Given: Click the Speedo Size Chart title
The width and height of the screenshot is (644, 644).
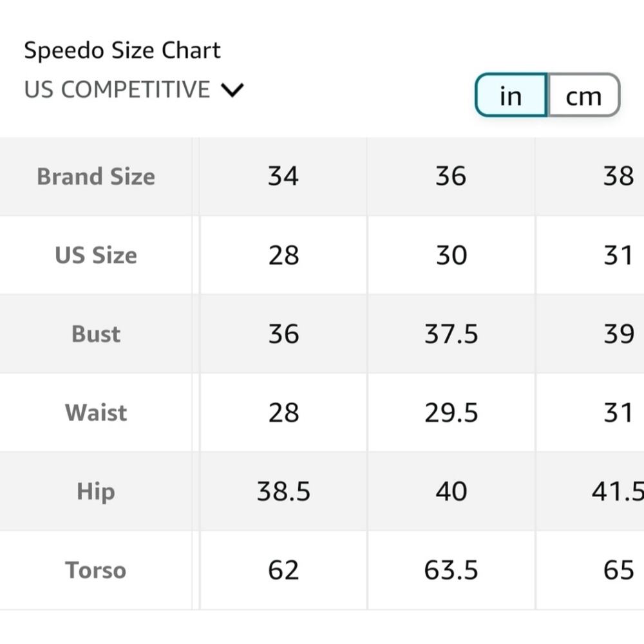Looking at the screenshot, I should [122, 50].
